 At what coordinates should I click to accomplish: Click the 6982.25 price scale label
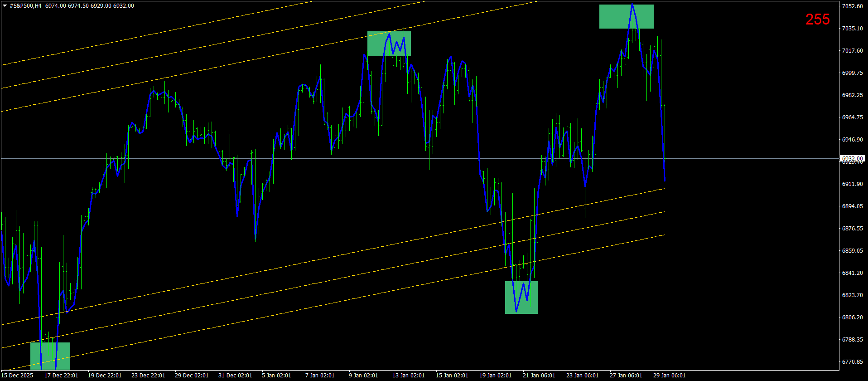point(852,95)
